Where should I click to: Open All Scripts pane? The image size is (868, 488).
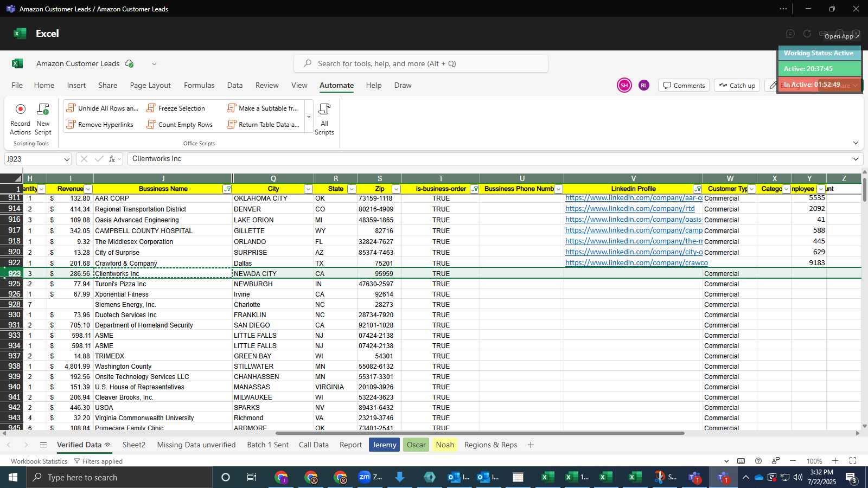click(324, 119)
